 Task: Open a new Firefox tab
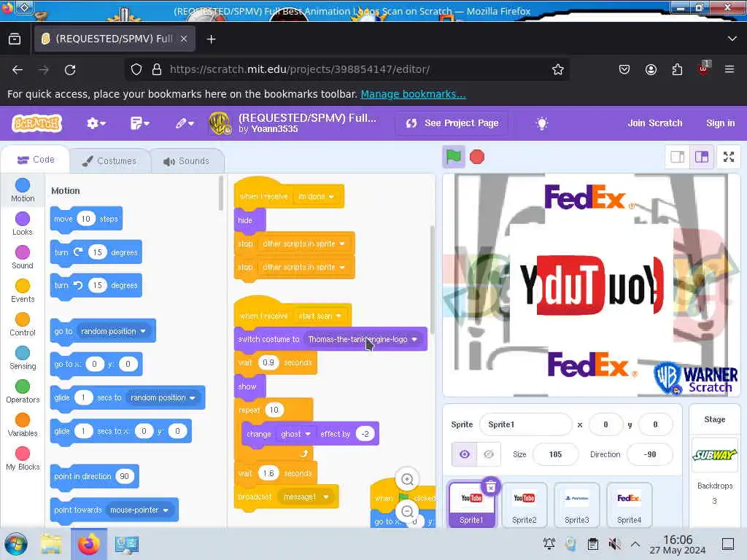(x=211, y=39)
